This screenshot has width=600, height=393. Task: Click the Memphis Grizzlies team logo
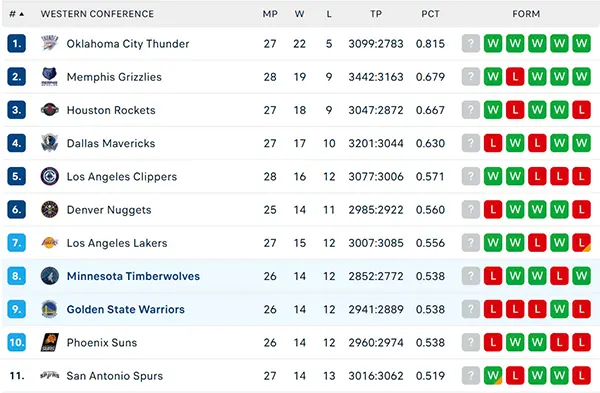pyautogui.click(x=50, y=77)
